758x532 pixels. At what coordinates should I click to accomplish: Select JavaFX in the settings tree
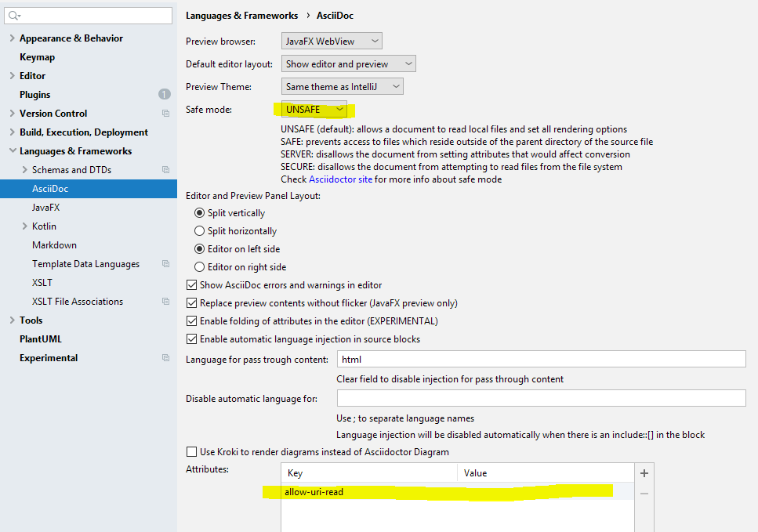[x=46, y=208]
